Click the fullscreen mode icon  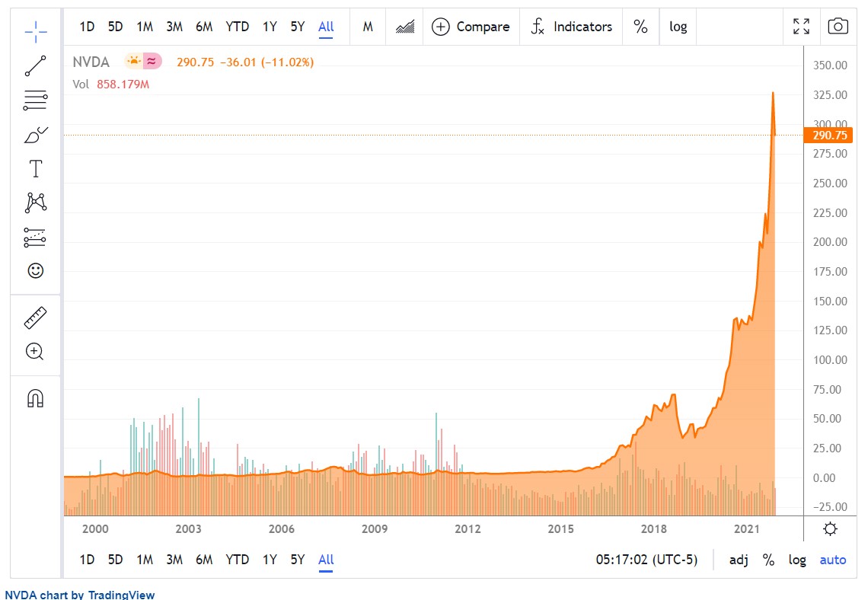pyautogui.click(x=801, y=26)
